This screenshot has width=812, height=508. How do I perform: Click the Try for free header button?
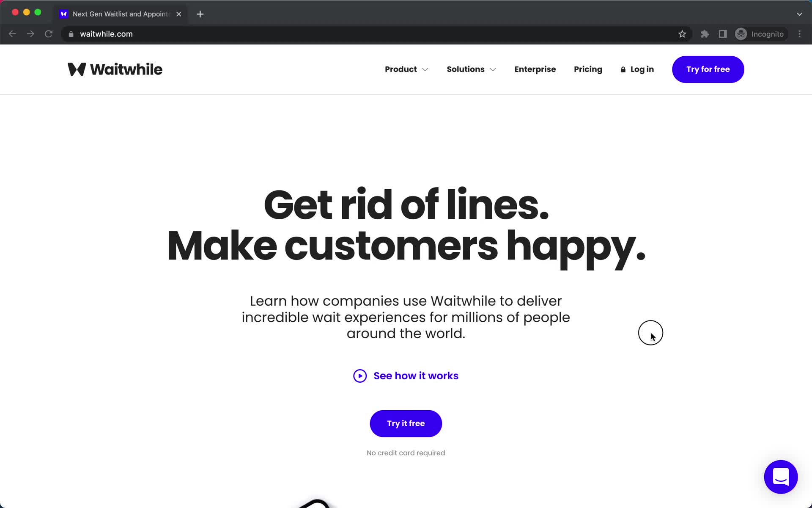708,69
